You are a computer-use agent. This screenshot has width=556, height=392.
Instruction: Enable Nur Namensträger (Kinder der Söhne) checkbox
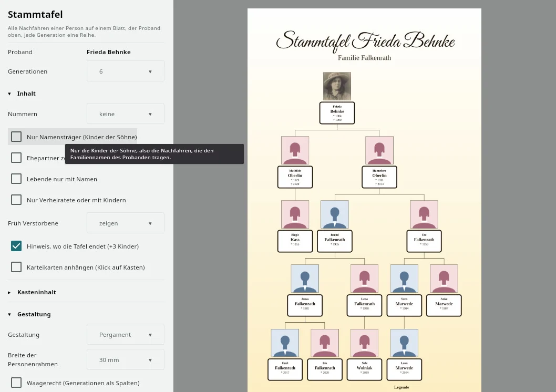point(16,137)
